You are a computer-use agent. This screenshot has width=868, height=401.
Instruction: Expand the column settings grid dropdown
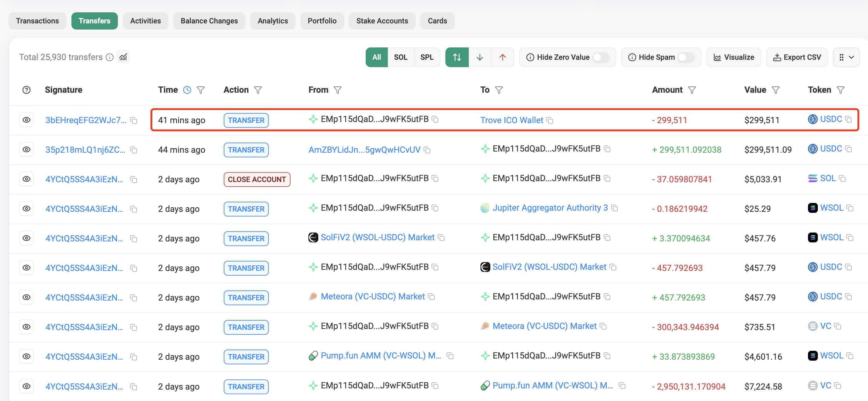(846, 57)
